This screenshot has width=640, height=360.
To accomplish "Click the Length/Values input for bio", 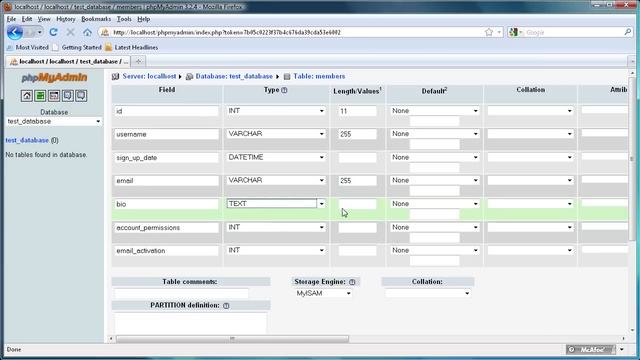I will (357, 204).
